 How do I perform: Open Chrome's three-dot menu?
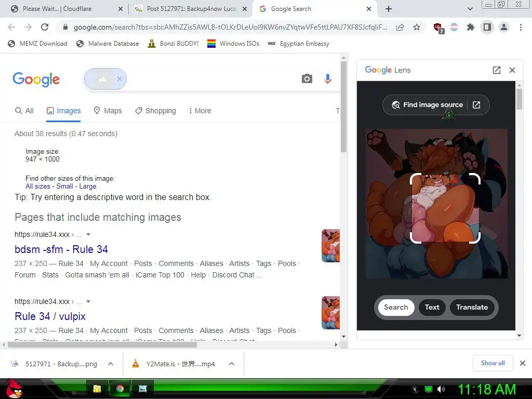pos(521,27)
